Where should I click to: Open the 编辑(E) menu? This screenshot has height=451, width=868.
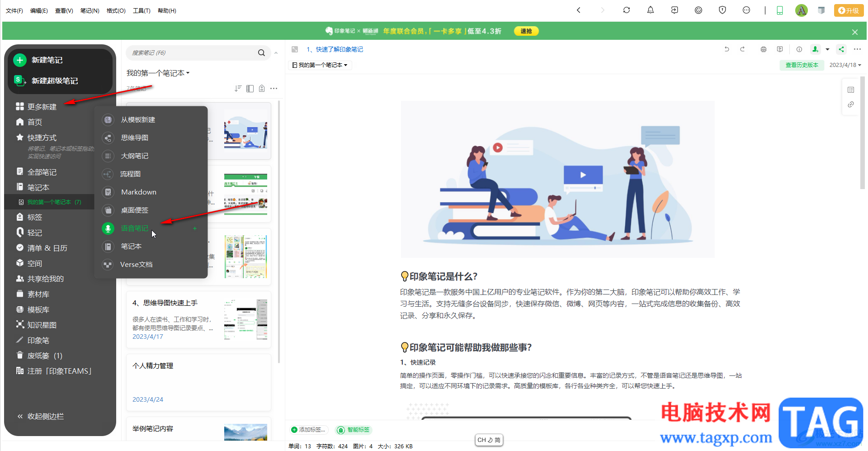39,10
